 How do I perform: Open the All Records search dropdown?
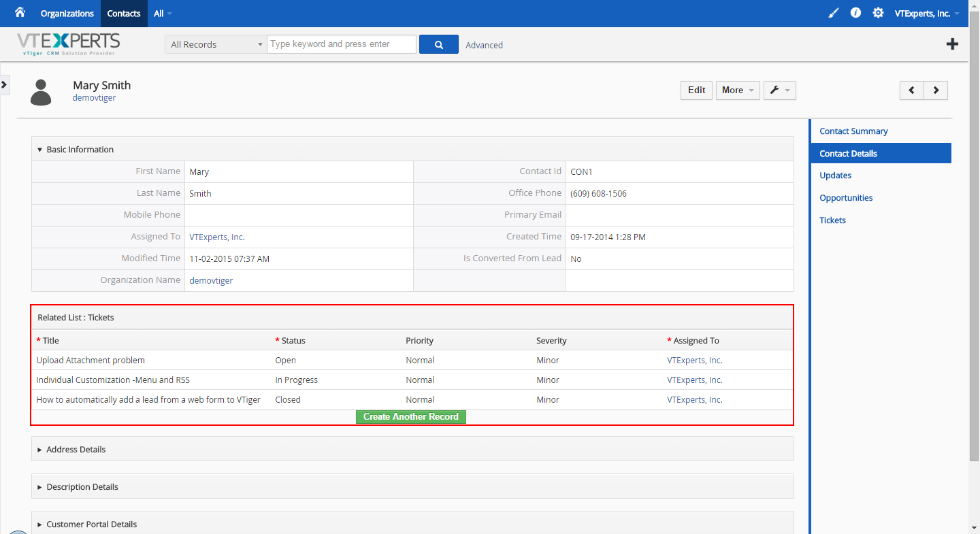coord(216,44)
